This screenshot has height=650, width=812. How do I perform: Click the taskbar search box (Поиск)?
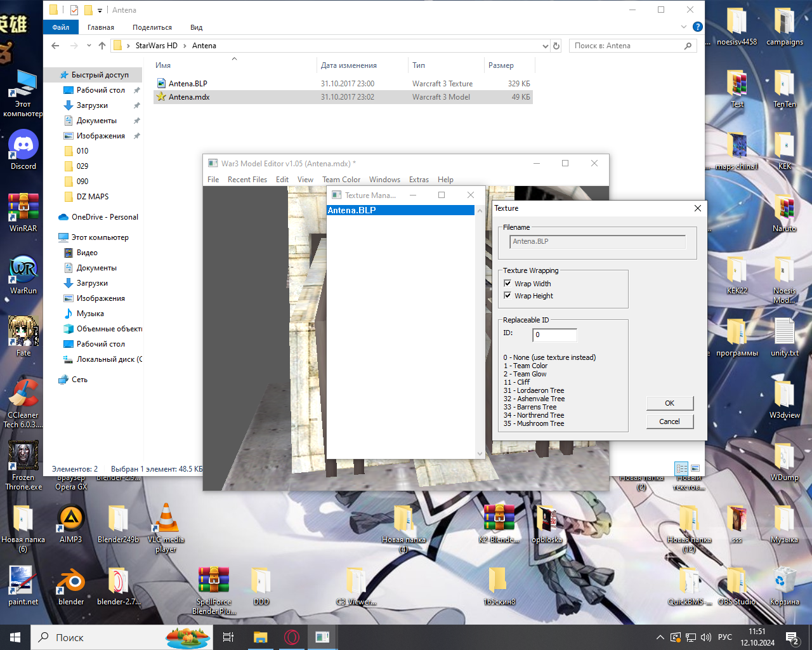click(x=122, y=637)
